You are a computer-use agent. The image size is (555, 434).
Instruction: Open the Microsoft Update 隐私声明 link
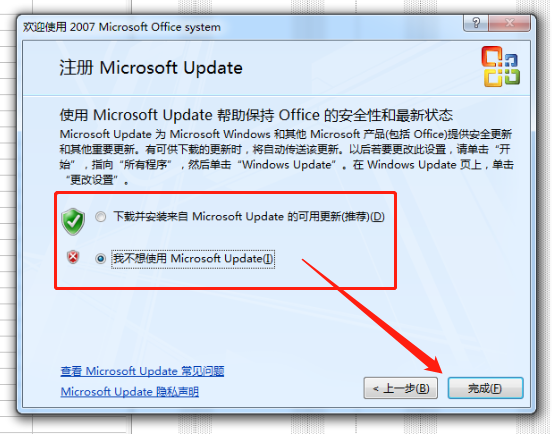(x=130, y=392)
